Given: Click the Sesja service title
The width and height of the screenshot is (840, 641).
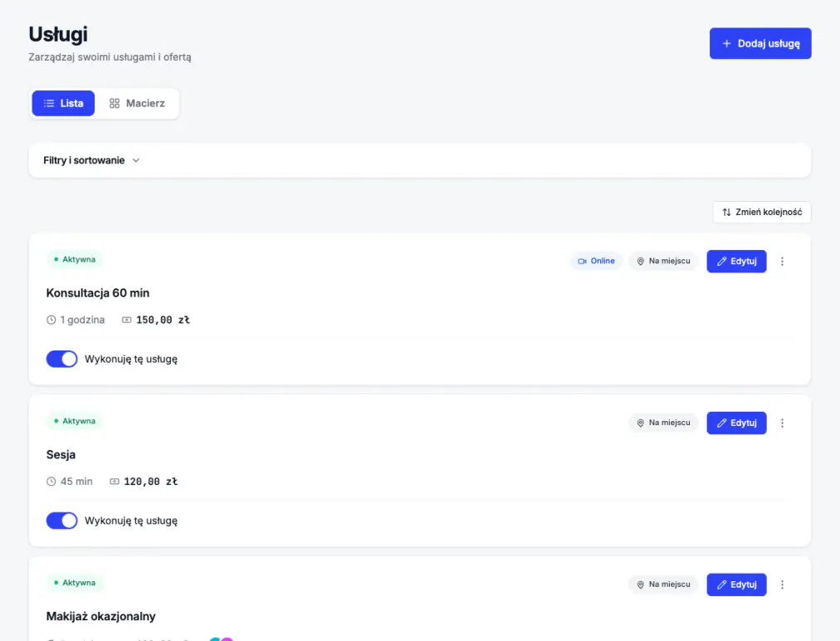Looking at the screenshot, I should (61, 455).
